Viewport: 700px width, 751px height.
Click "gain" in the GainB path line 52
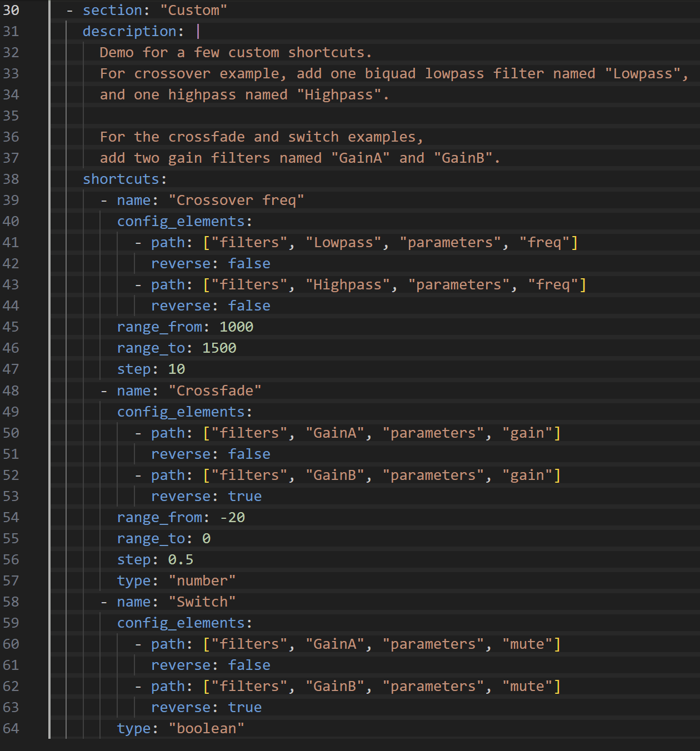527,475
